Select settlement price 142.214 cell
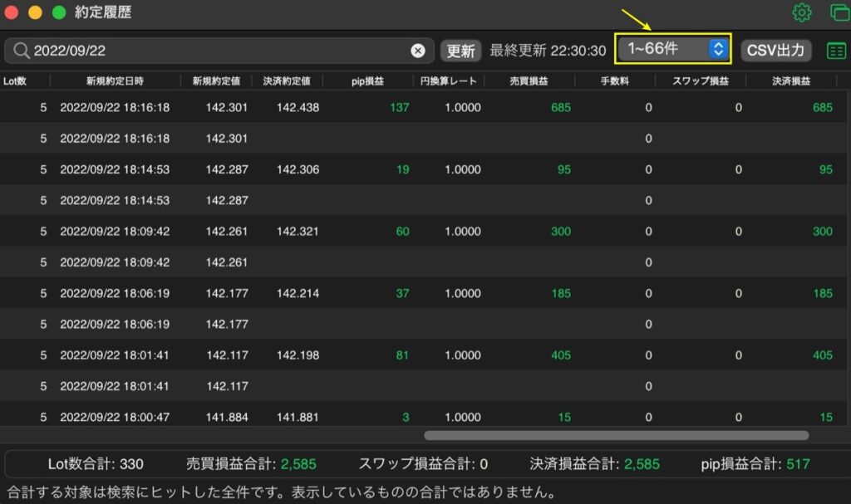Screen dimensions: 851x504 298,293
